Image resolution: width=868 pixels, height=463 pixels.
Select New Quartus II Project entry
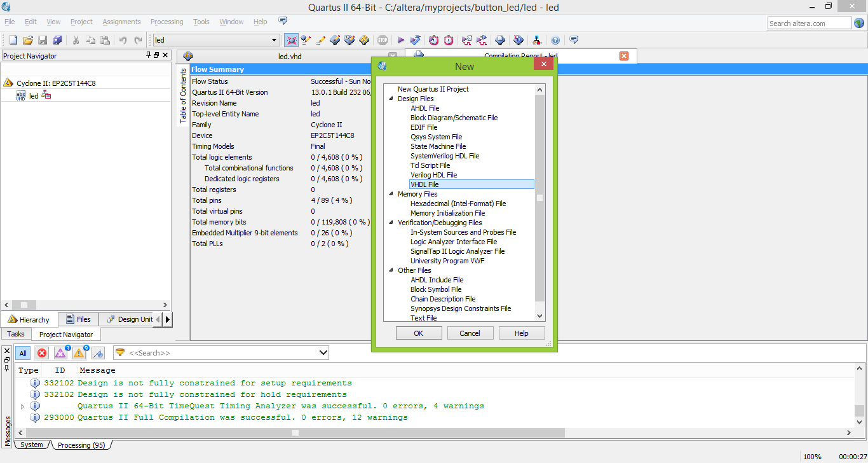[433, 89]
